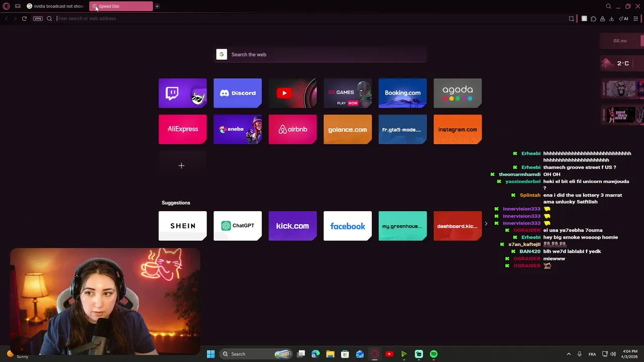Open a new tab with plus button

(157, 6)
